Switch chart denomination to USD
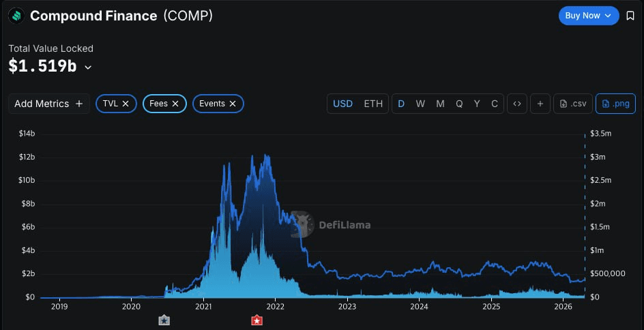This screenshot has height=330, width=644. click(x=342, y=104)
